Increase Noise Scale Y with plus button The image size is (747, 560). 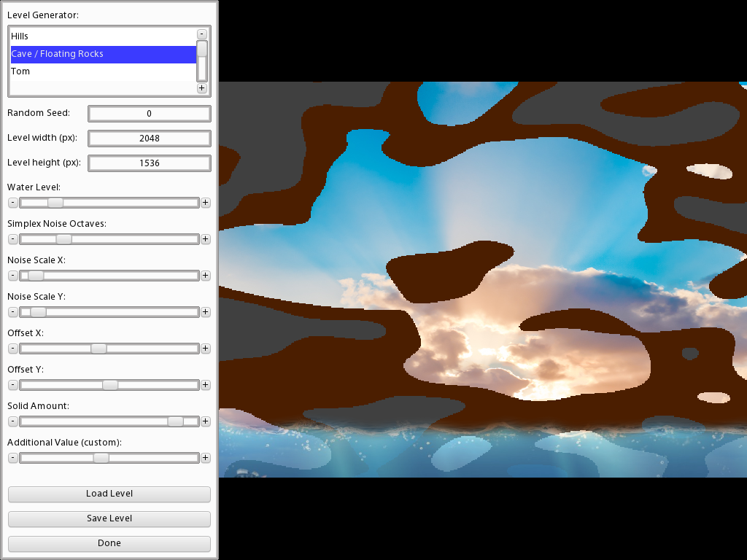tap(206, 312)
